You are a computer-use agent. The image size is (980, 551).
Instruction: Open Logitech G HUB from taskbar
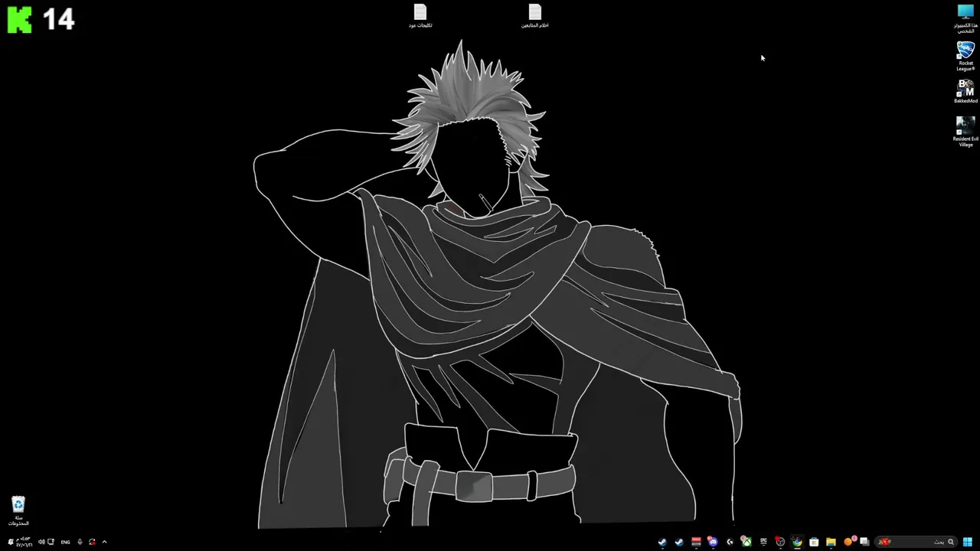730,542
